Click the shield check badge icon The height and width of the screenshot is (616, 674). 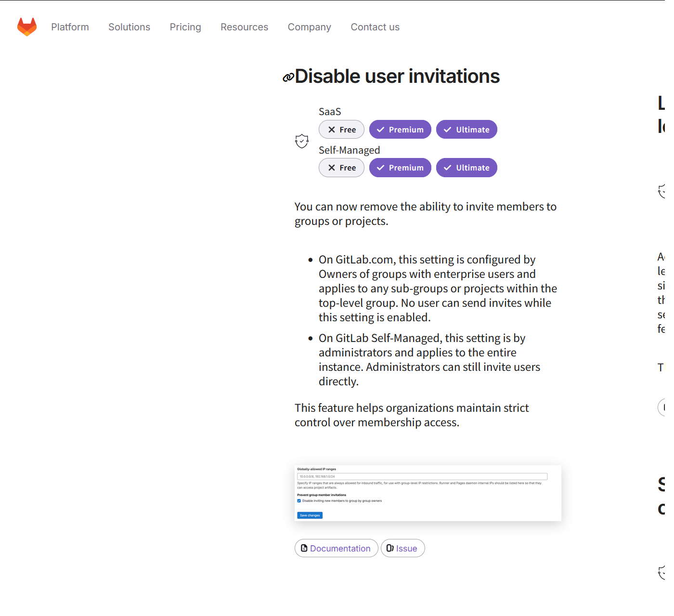click(302, 141)
